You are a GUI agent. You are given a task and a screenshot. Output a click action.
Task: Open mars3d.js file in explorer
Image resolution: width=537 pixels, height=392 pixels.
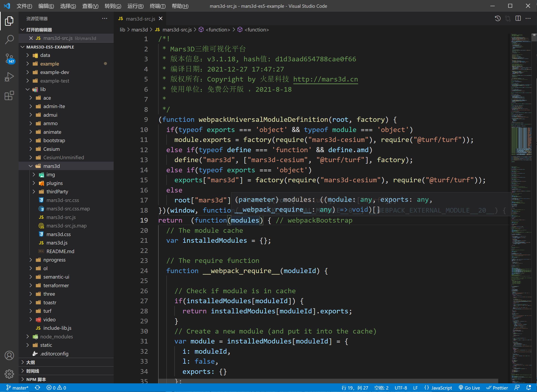66,243
